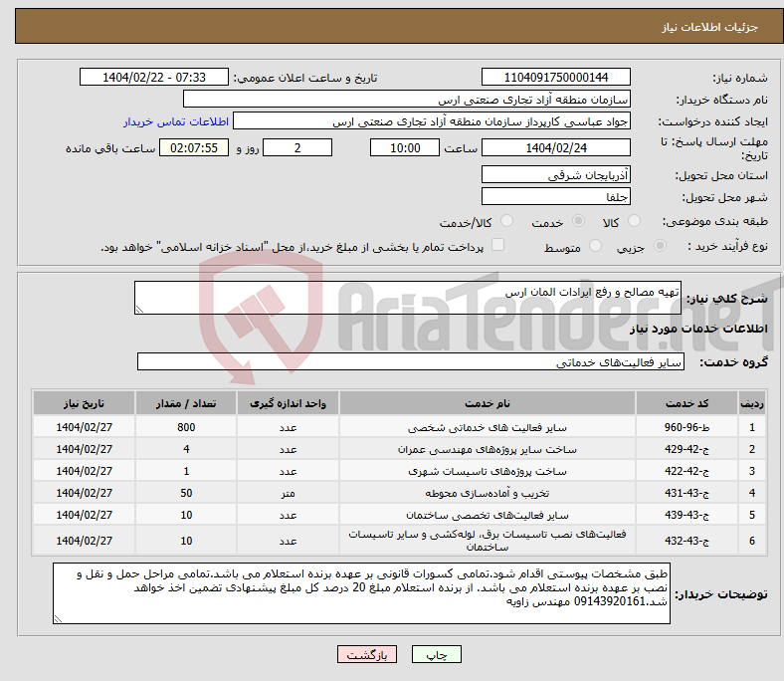
Task: Select the کالا radio button
Action: click(x=634, y=221)
